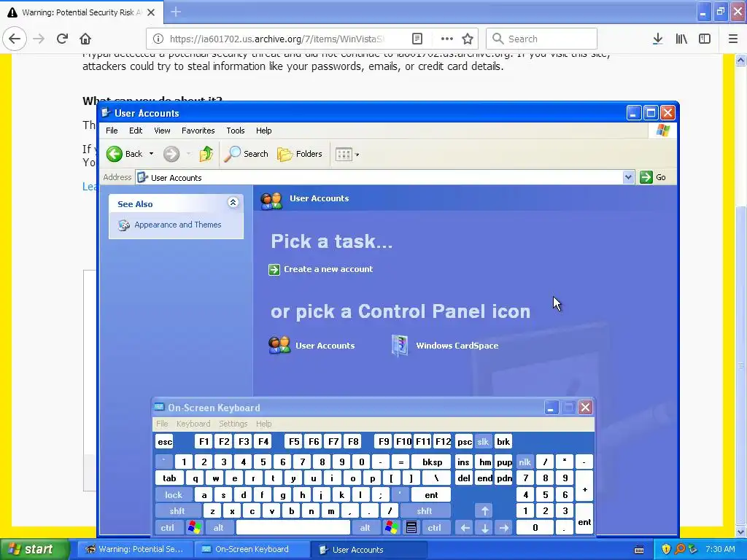This screenshot has height=560, width=747.
Task: Click the F5 key
Action: pos(294,442)
